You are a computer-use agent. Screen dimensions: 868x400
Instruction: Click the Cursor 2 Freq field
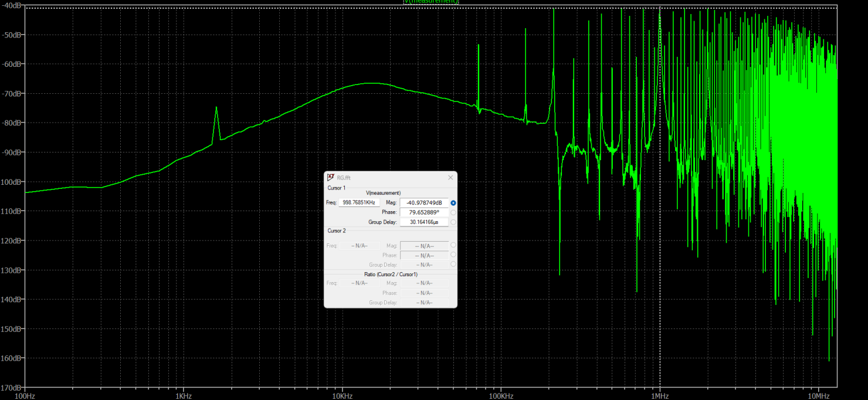360,246
